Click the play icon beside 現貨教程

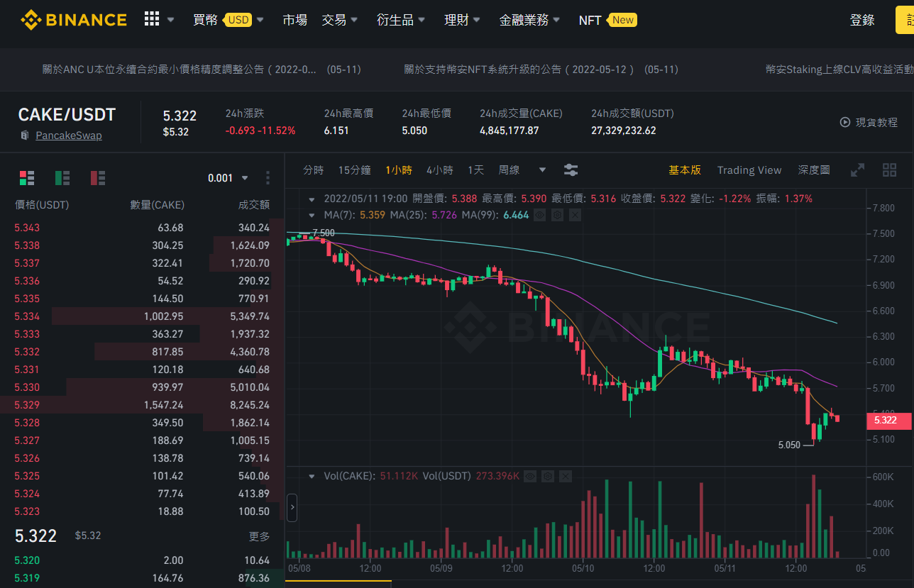click(x=845, y=122)
